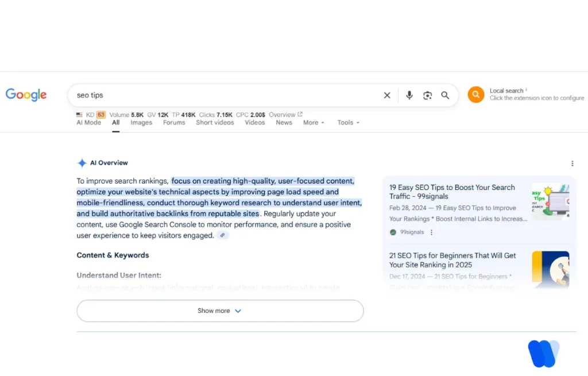Expand the More dropdown
Image resolution: width=588 pixels, height=376 pixels.
click(314, 123)
